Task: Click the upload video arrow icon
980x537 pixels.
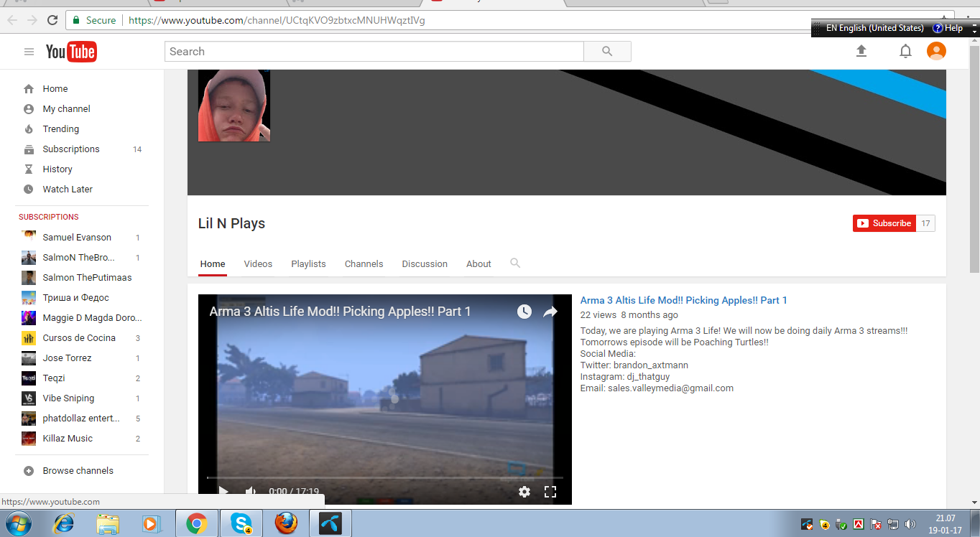Action: click(x=861, y=51)
